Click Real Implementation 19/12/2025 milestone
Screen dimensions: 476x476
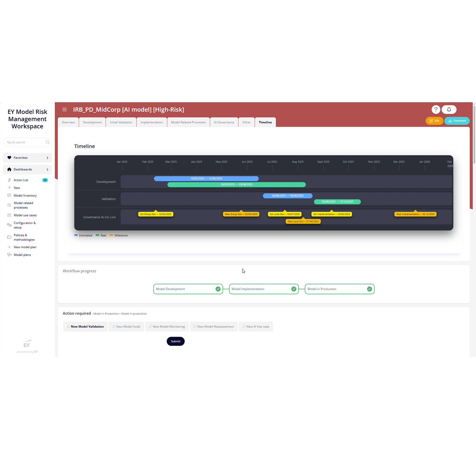click(x=415, y=214)
